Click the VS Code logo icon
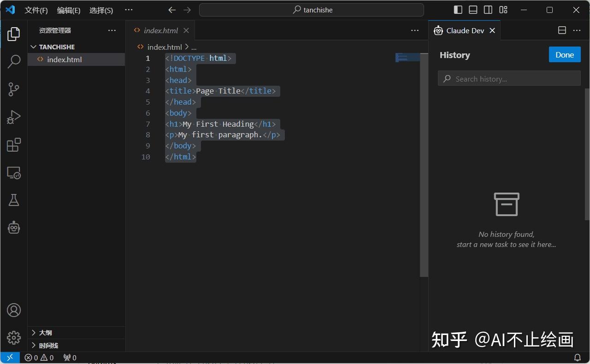 click(x=10, y=10)
